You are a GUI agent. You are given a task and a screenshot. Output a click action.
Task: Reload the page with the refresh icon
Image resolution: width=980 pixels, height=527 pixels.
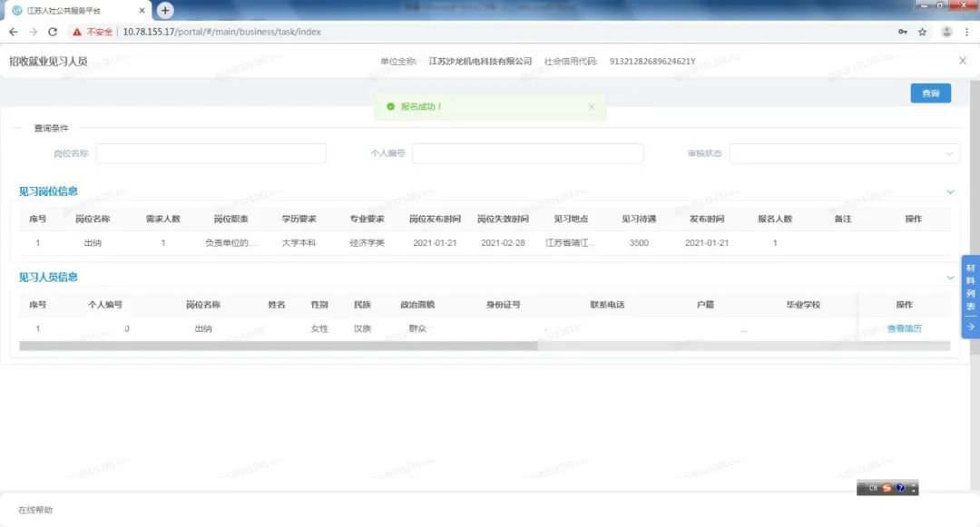[x=53, y=32]
